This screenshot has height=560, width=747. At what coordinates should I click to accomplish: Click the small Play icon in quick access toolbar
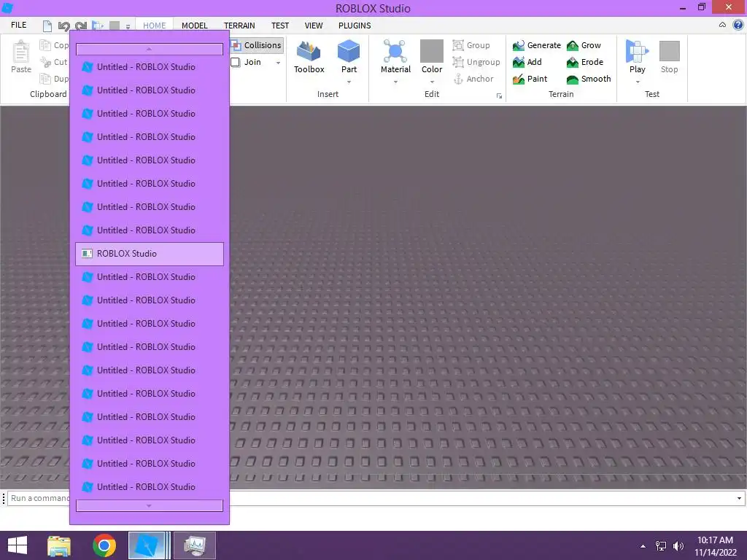pos(98,26)
